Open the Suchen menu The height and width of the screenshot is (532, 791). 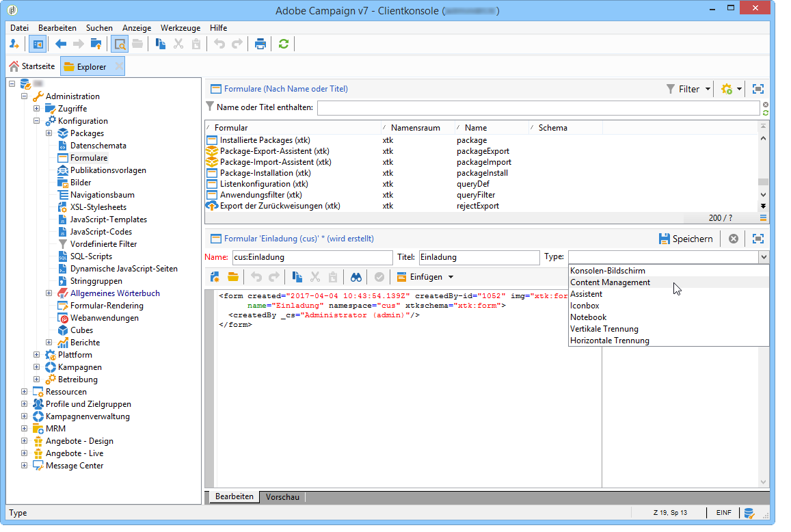click(x=99, y=28)
